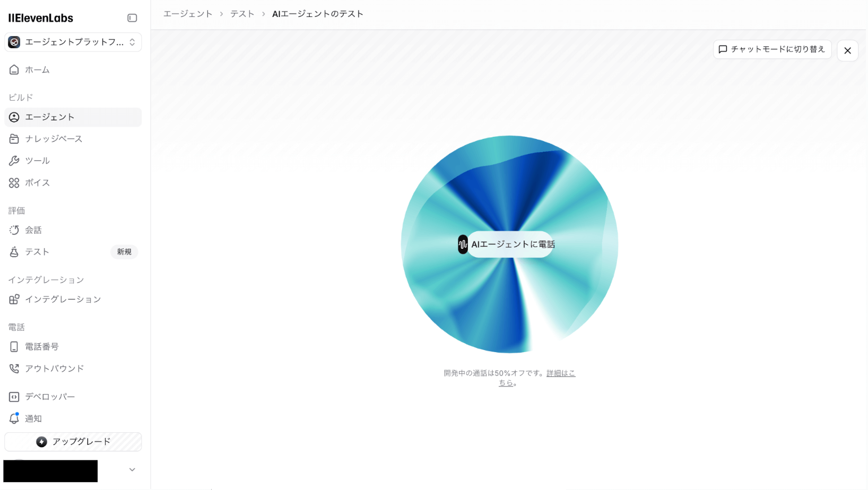Click the Integrations (インテグレーション) blocks icon
The image size is (868, 490).
14,300
